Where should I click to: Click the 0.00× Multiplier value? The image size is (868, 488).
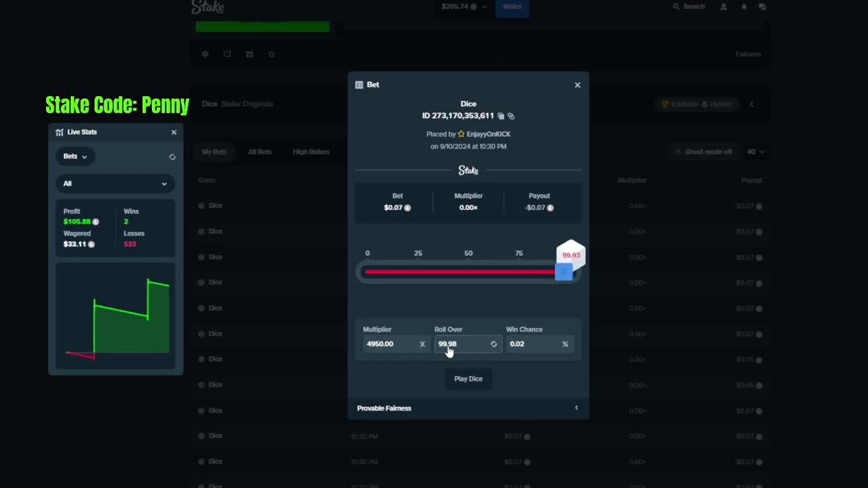pyautogui.click(x=469, y=207)
